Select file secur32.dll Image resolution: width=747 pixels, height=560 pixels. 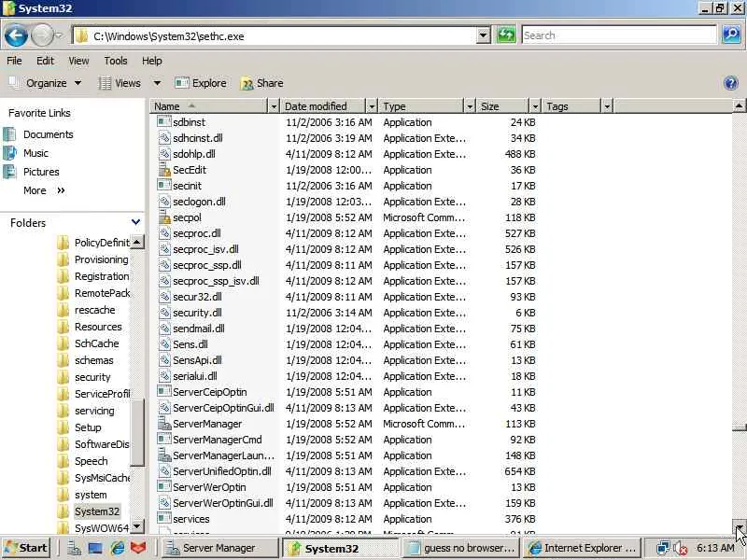197,297
